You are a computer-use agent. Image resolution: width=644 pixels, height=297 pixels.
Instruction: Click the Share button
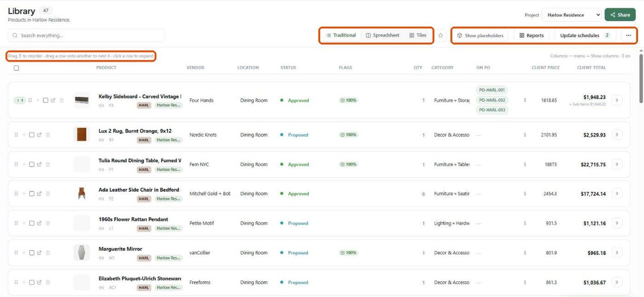[620, 15]
